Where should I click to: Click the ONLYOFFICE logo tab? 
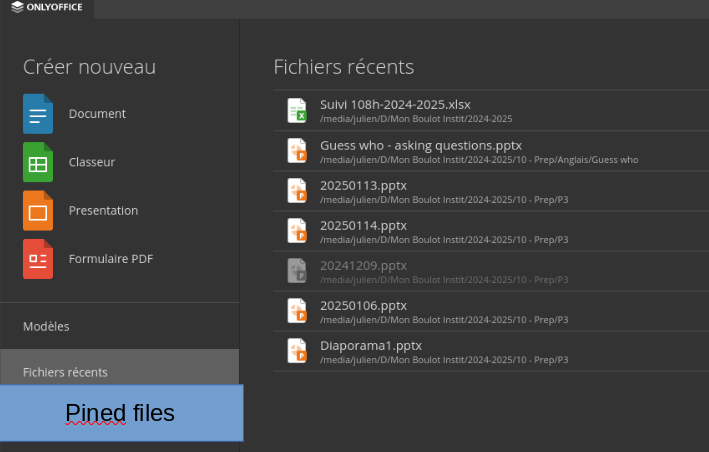tap(47, 7)
